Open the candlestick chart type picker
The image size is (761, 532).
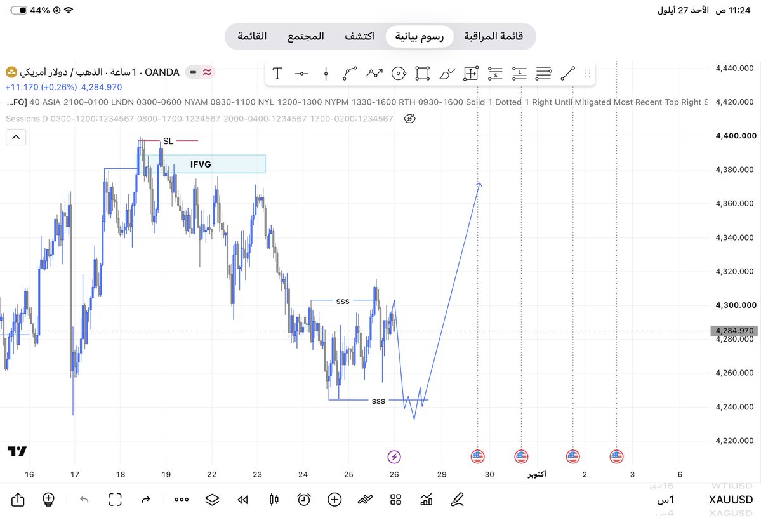[274, 500]
